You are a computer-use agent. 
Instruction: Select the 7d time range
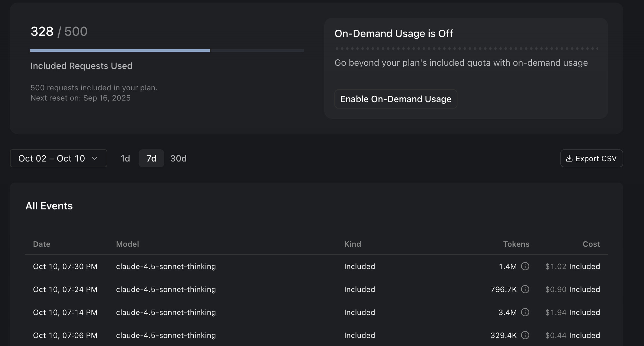[x=151, y=158]
